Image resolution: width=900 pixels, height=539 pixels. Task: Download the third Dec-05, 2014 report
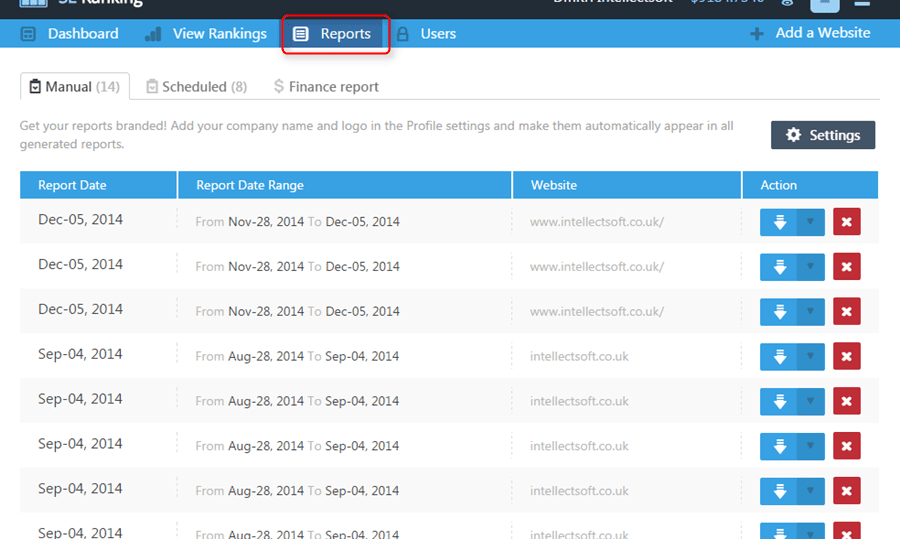pyautogui.click(x=778, y=312)
